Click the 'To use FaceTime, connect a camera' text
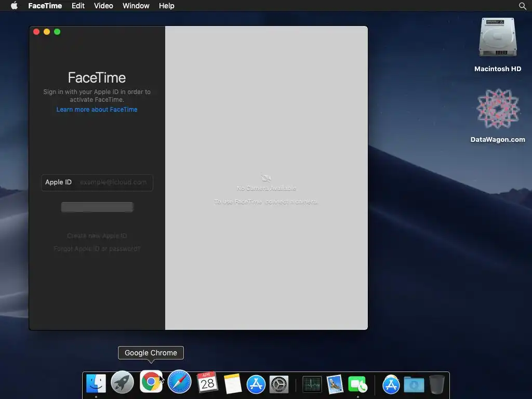Screen dimensions: 532x399 (x=267, y=202)
